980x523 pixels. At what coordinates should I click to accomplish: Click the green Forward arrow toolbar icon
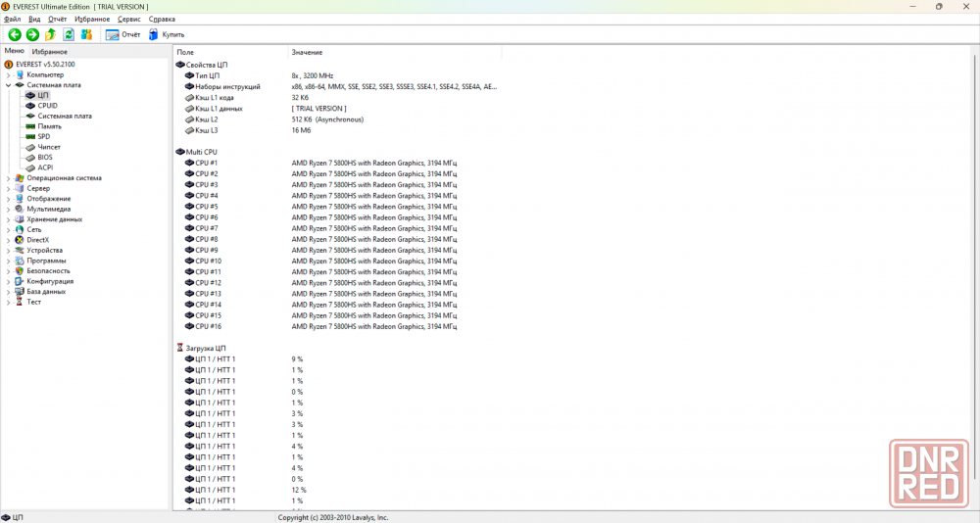32,35
